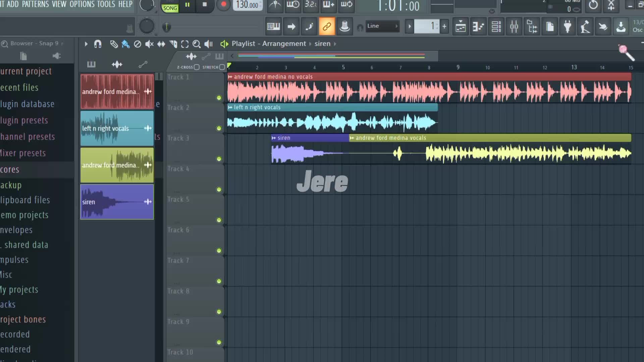The image size is (644, 362).
Task: Open the piano roll view icon
Action: click(x=478, y=26)
